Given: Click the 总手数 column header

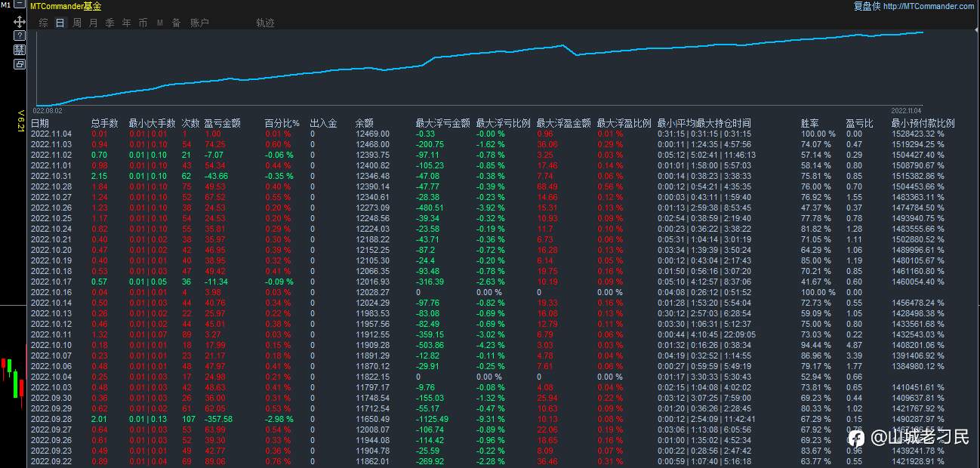Looking at the screenshot, I should point(105,123).
